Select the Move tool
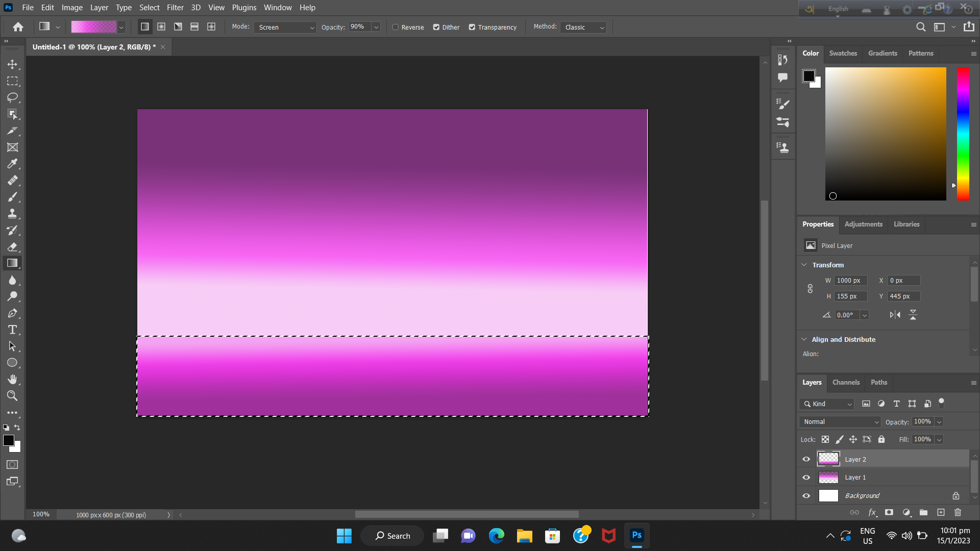Viewport: 980px width, 551px height. pyautogui.click(x=13, y=64)
